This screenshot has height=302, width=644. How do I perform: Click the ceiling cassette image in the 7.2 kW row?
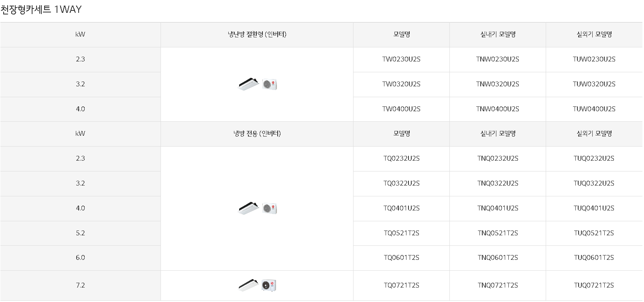click(x=249, y=285)
